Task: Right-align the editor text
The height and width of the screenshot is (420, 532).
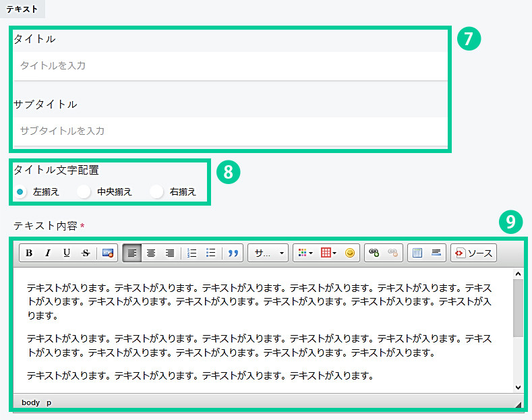Action: 170,253
